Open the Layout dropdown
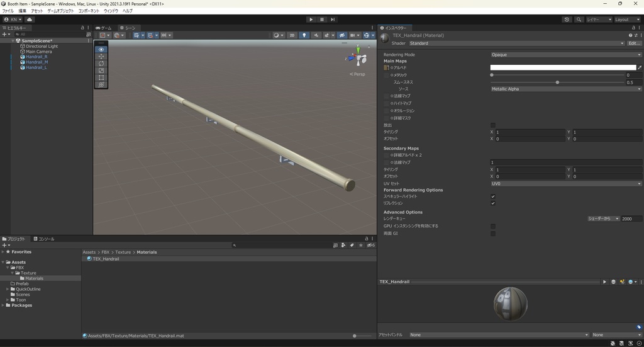 (627, 20)
